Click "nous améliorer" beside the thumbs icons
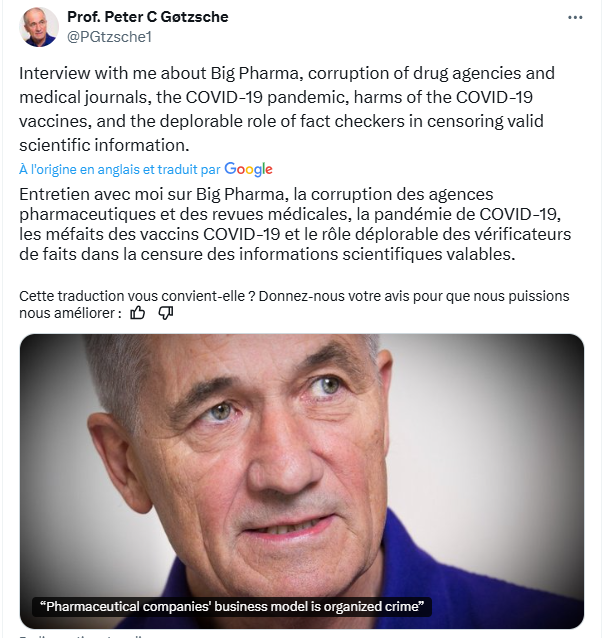 pyautogui.click(x=66, y=312)
